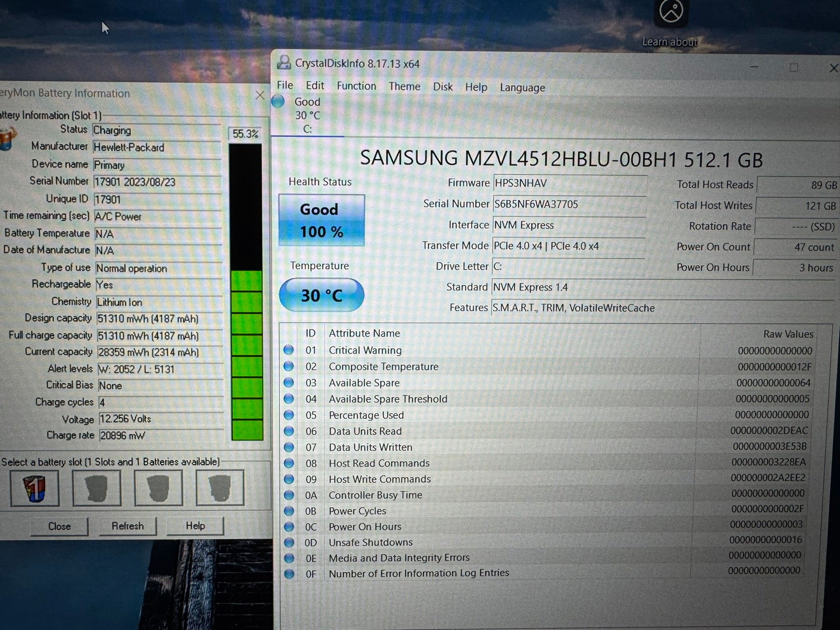The width and height of the screenshot is (840, 630).
Task: Click the Power On Hours value 3 hours
Action: [794, 267]
